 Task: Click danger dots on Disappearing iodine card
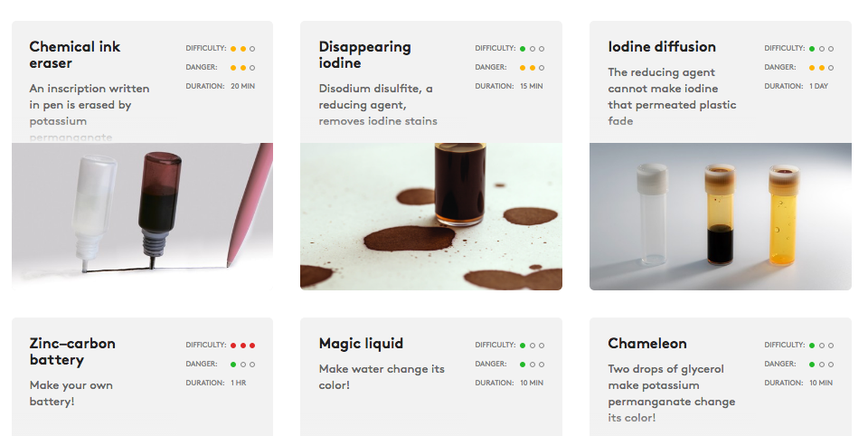(532, 68)
